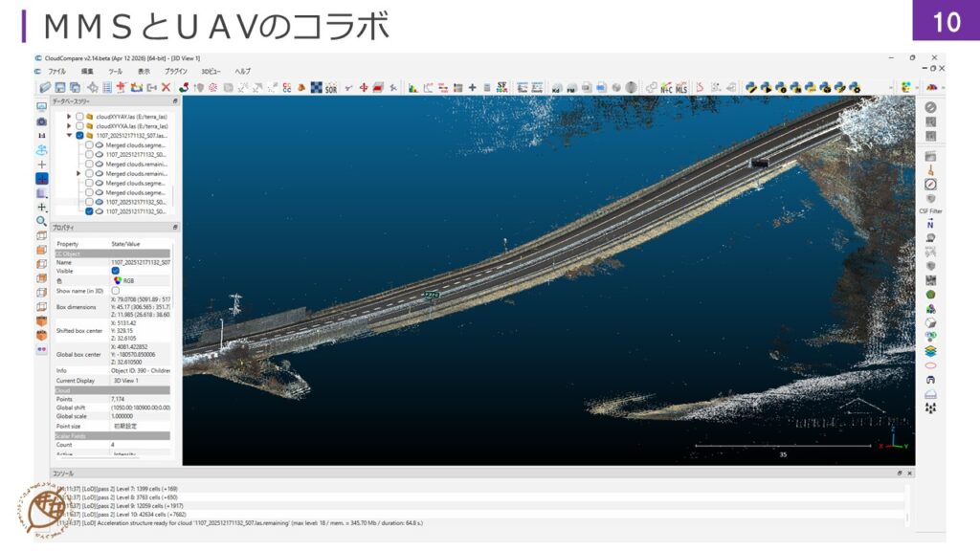Select the magnifier zoom tool in sidebar
Viewport: 980px width, 551px height.
click(x=41, y=221)
